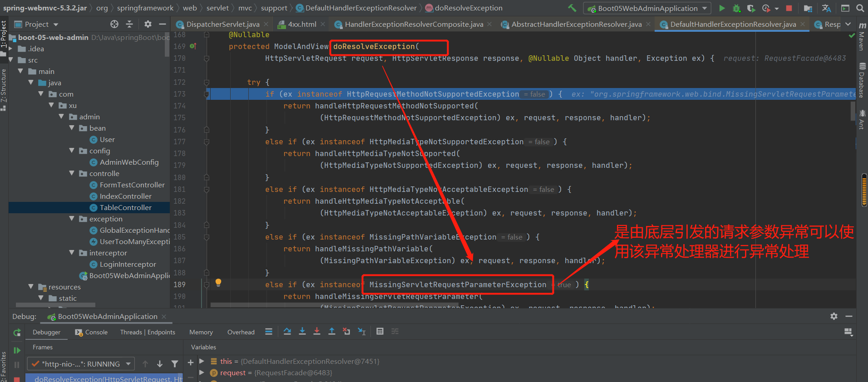
Task: Collapse the interceptor package
Action: click(x=72, y=253)
